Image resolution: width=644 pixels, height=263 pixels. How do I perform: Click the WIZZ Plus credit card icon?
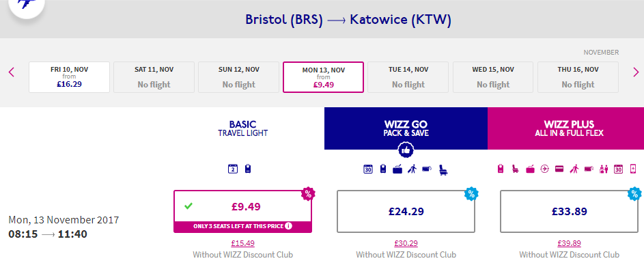tap(559, 169)
